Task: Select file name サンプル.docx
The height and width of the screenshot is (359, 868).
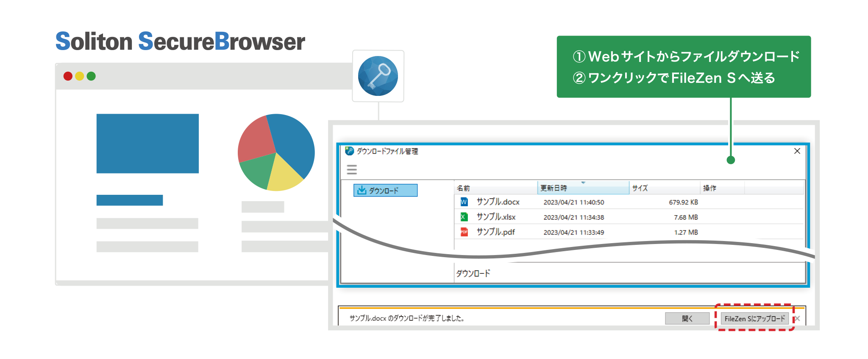Action: tap(498, 202)
